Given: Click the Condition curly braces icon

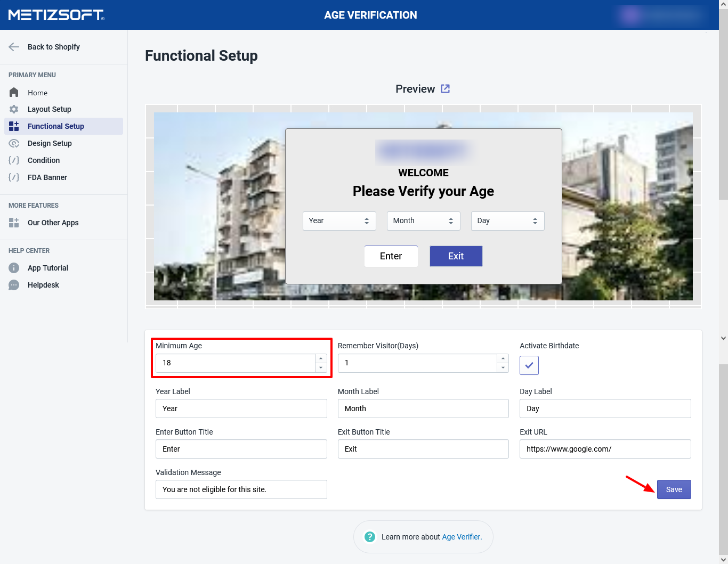Looking at the screenshot, I should (14, 160).
